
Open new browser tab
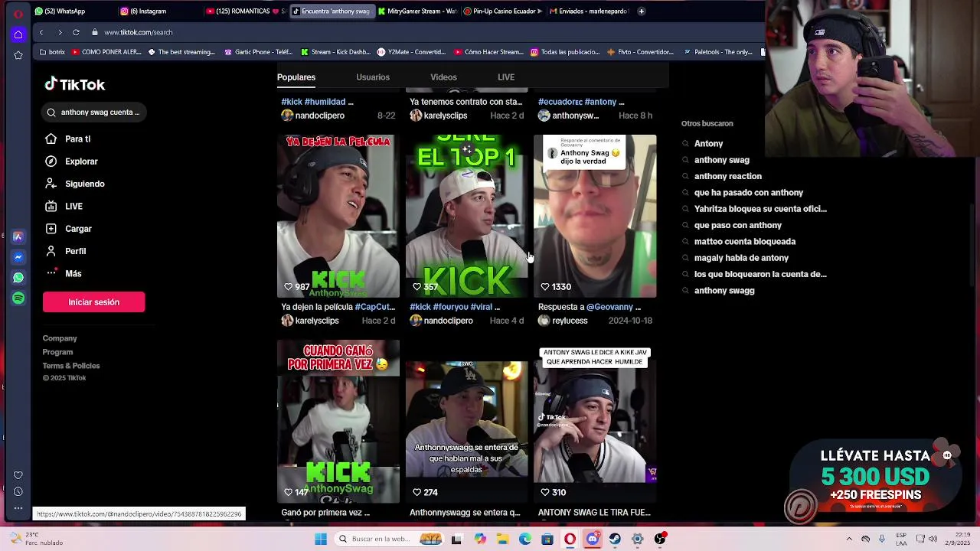(x=642, y=11)
